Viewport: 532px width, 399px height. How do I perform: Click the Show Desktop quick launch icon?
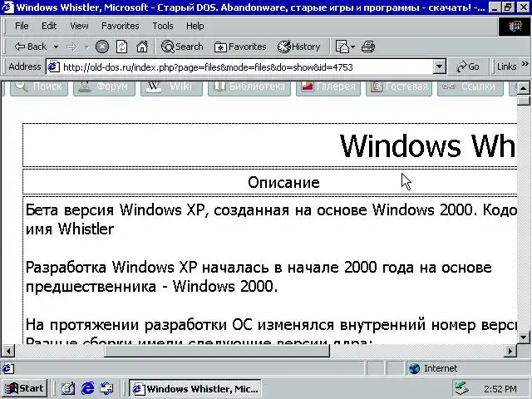tap(68, 388)
